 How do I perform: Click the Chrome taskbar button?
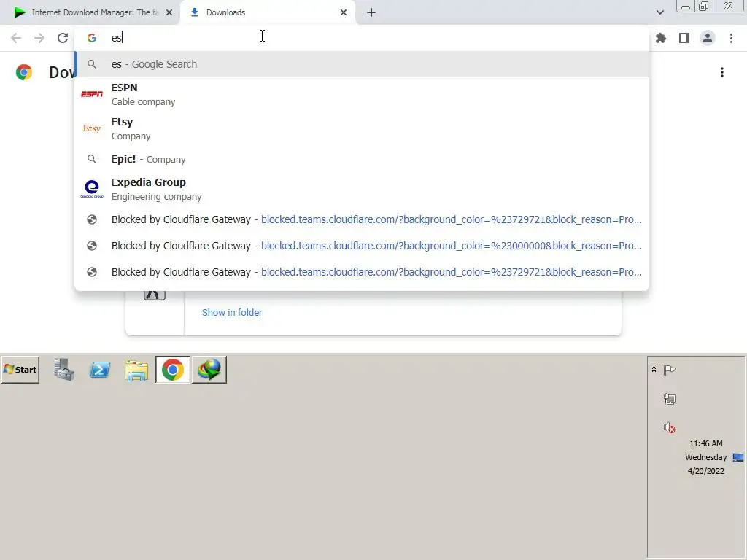click(172, 370)
